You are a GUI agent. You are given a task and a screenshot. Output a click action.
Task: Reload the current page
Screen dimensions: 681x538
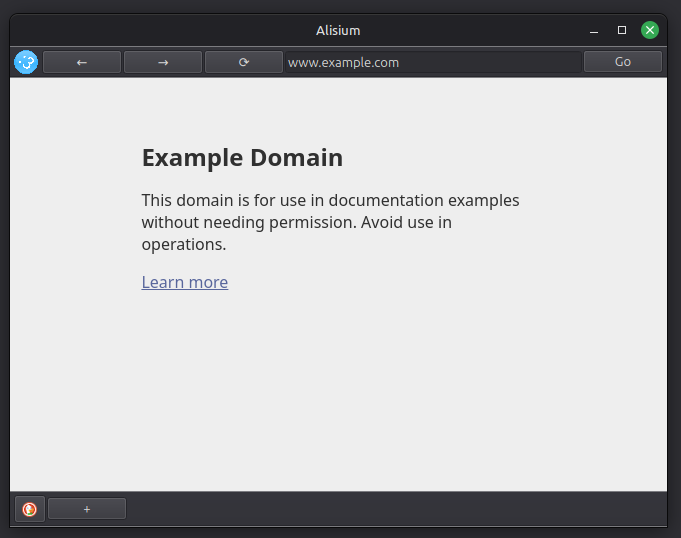click(x=244, y=62)
